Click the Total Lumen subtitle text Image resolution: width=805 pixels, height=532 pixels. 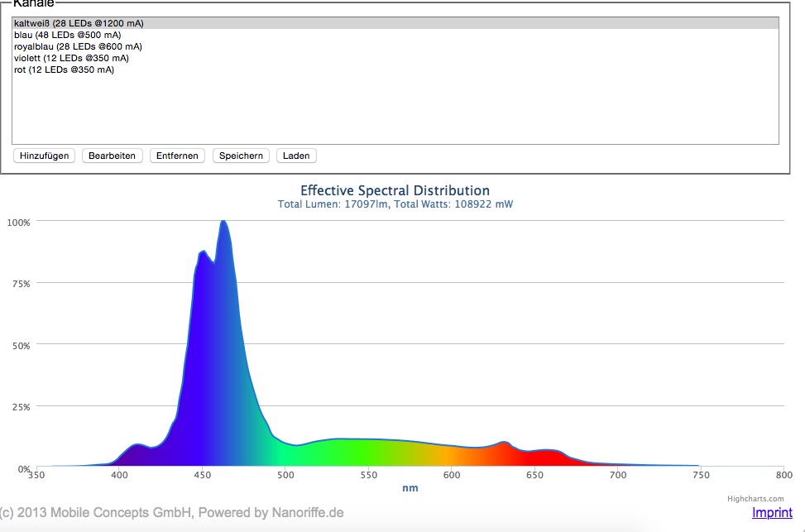pyautogui.click(x=395, y=204)
